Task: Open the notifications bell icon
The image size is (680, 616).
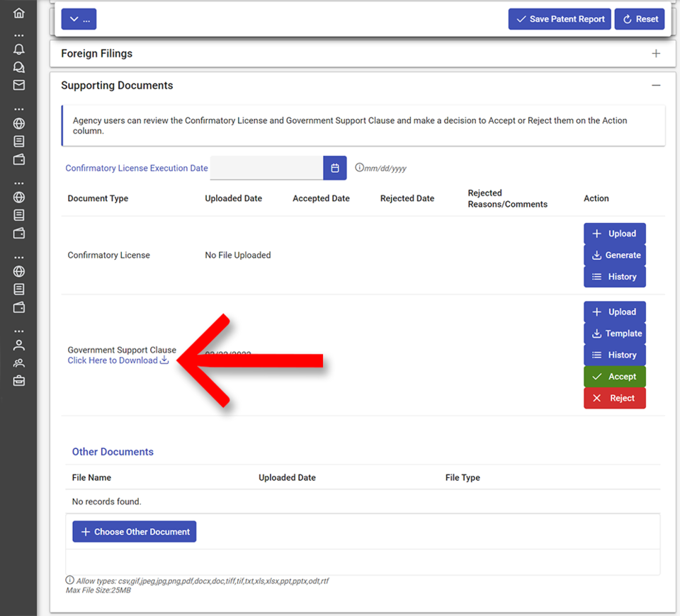Action: point(19,50)
